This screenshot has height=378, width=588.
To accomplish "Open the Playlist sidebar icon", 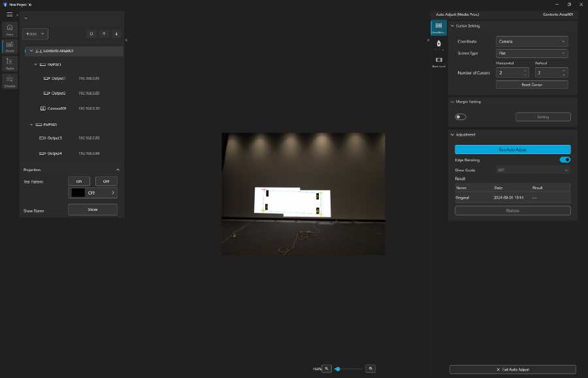I will (10, 63).
